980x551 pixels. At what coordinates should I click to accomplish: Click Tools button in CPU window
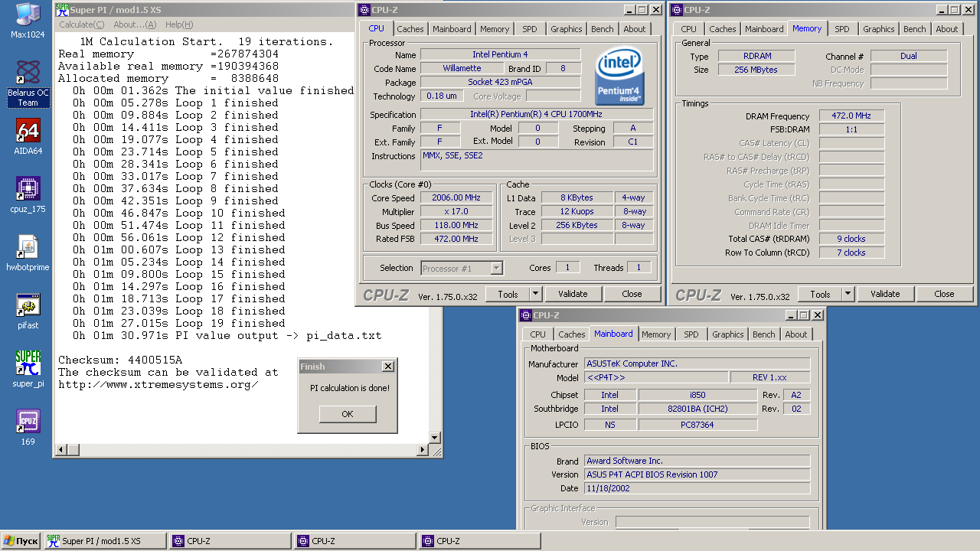tap(508, 294)
